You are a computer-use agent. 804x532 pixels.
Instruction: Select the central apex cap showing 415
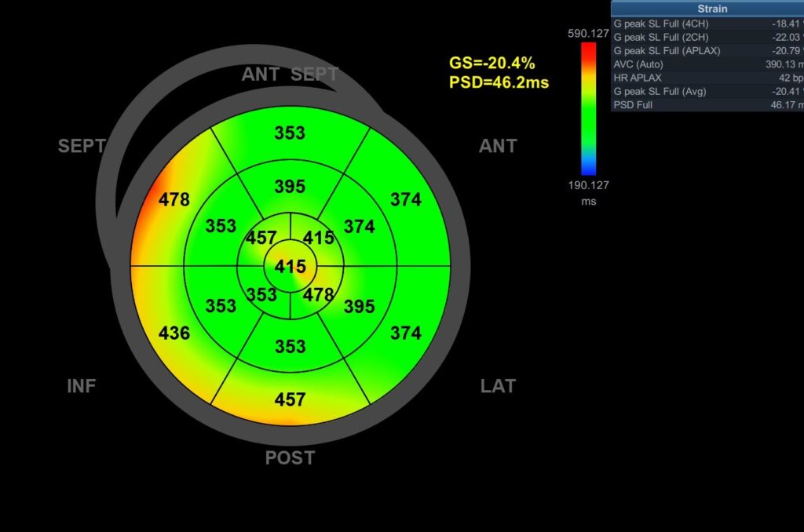point(291,267)
